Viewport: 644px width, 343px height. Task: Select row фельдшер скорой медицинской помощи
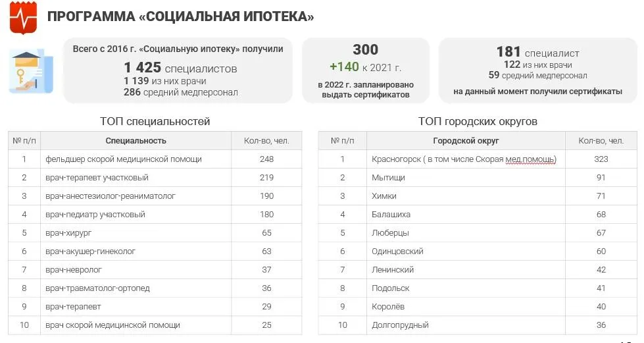155,159
